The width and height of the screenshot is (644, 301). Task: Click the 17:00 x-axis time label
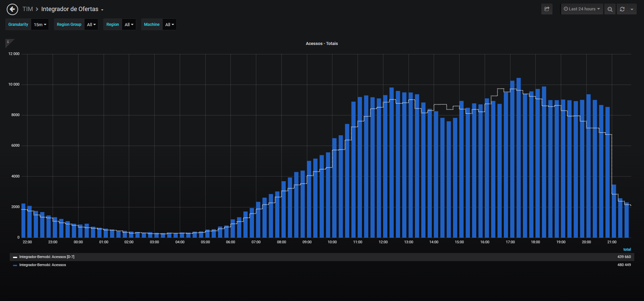[x=510, y=242]
